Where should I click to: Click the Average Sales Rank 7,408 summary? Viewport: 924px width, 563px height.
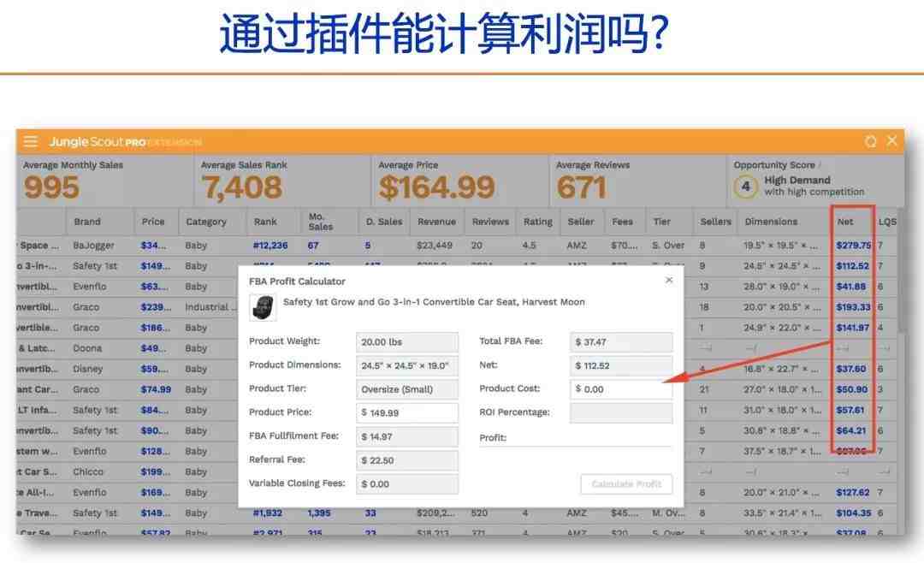coord(242,187)
